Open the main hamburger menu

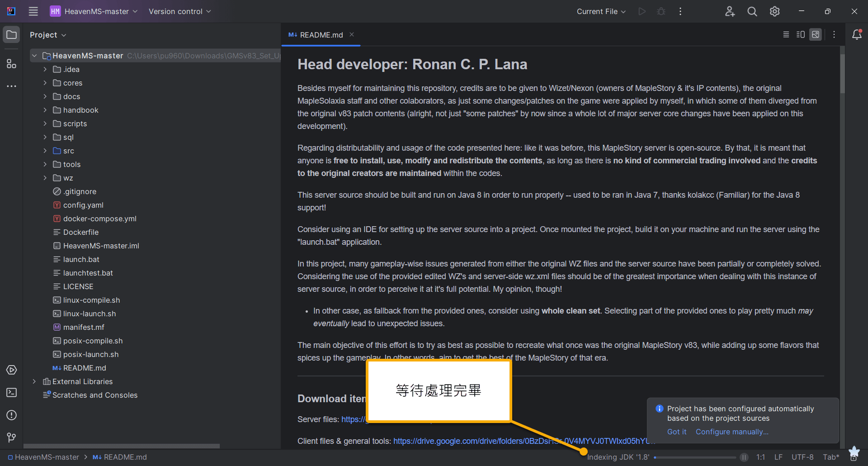coord(33,11)
